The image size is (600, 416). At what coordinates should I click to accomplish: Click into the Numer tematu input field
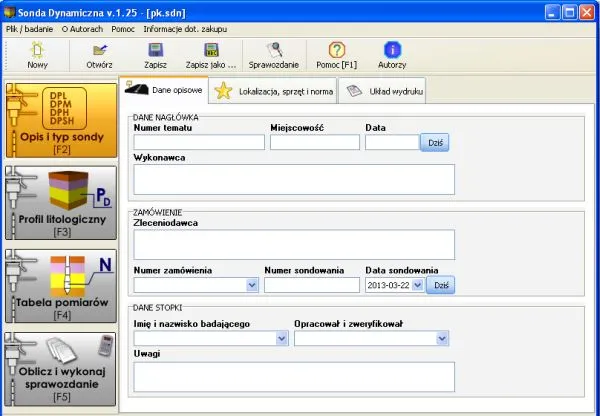coord(198,143)
